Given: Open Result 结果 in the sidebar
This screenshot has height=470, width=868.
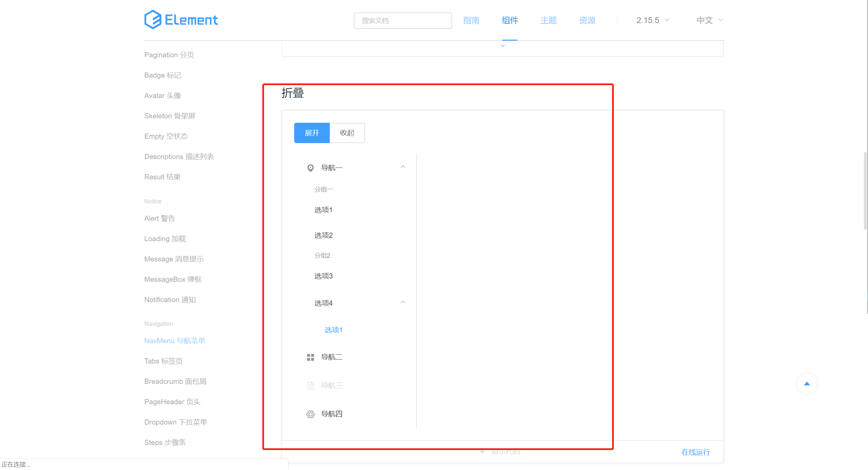Looking at the screenshot, I should 162,177.
